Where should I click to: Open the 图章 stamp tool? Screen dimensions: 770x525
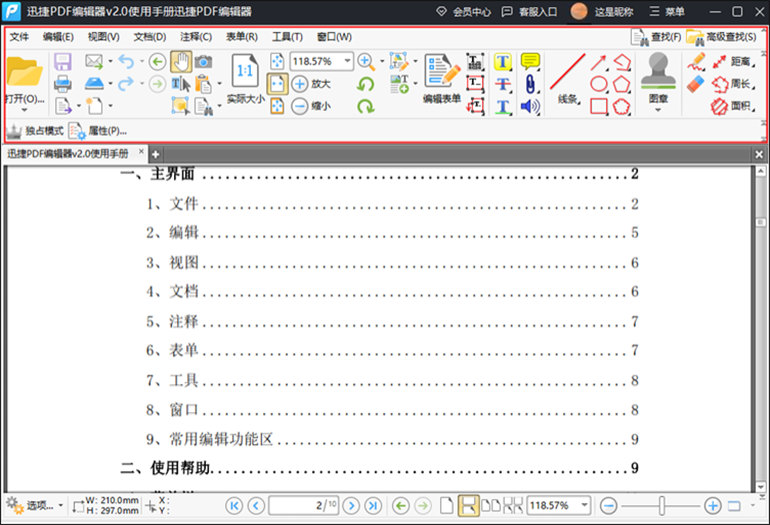pyautogui.click(x=658, y=78)
